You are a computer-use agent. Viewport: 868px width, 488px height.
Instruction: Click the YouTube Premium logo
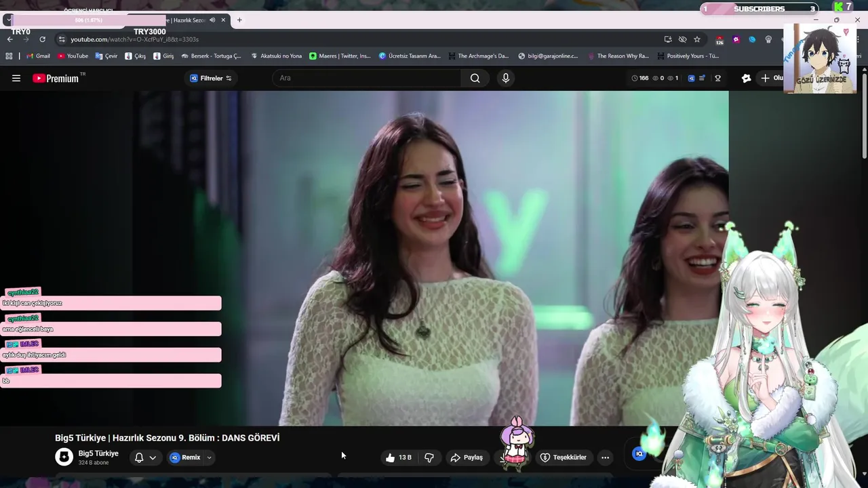coord(56,78)
